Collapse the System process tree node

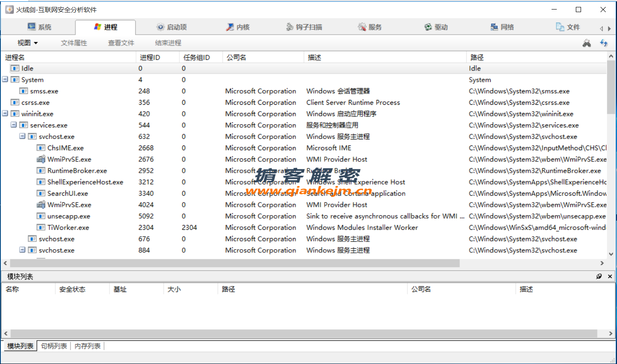tap(5, 80)
